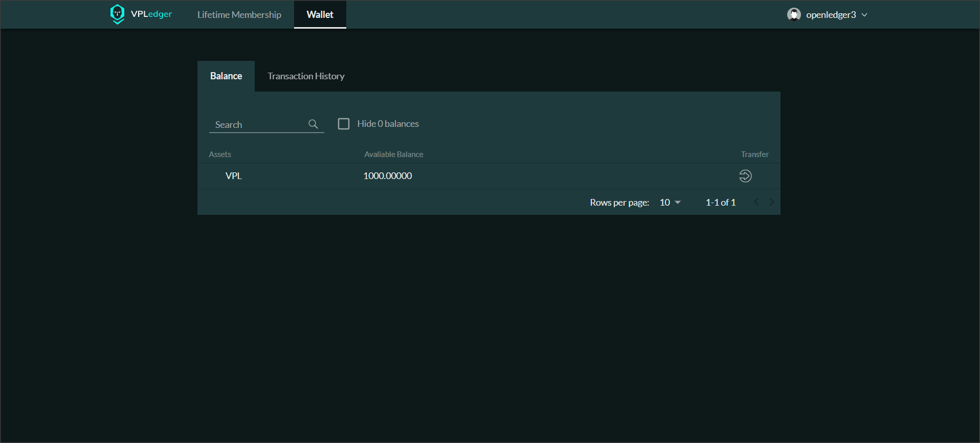Viewport: 980px width, 443px height.
Task: Open the Lifetime Membership page
Action: (239, 15)
